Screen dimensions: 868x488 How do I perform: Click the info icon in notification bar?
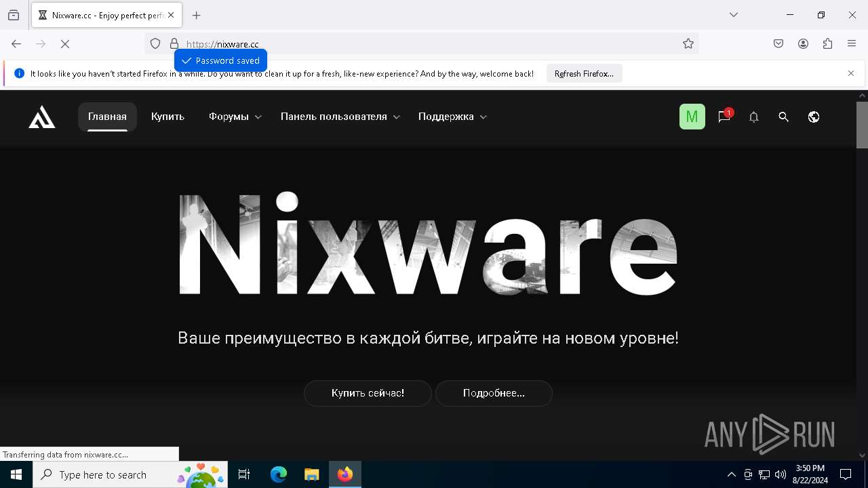click(19, 73)
